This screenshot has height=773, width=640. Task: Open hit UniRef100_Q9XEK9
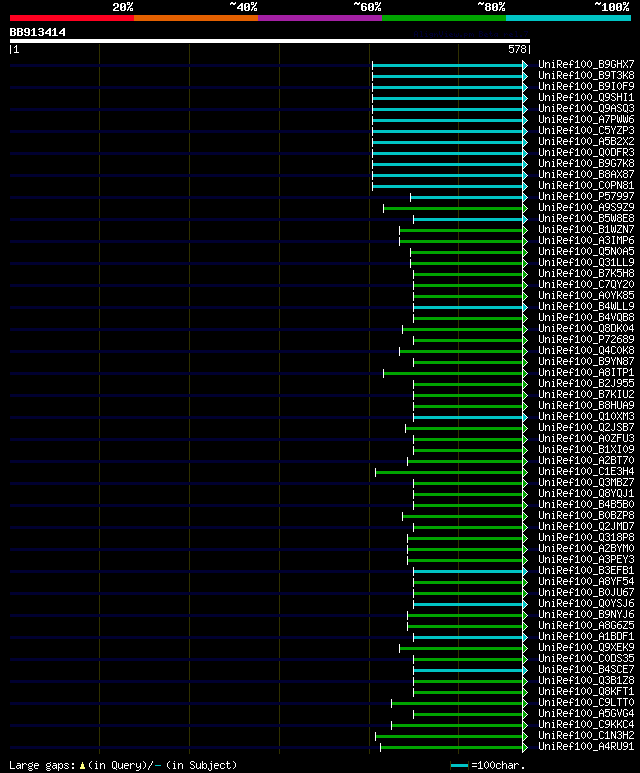click(x=586, y=648)
